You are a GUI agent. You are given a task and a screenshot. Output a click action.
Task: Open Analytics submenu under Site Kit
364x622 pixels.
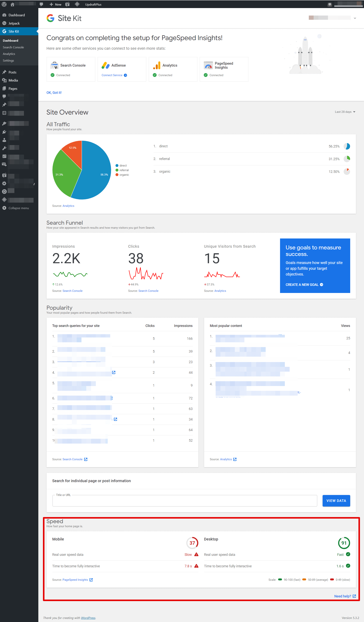[x=9, y=54]
